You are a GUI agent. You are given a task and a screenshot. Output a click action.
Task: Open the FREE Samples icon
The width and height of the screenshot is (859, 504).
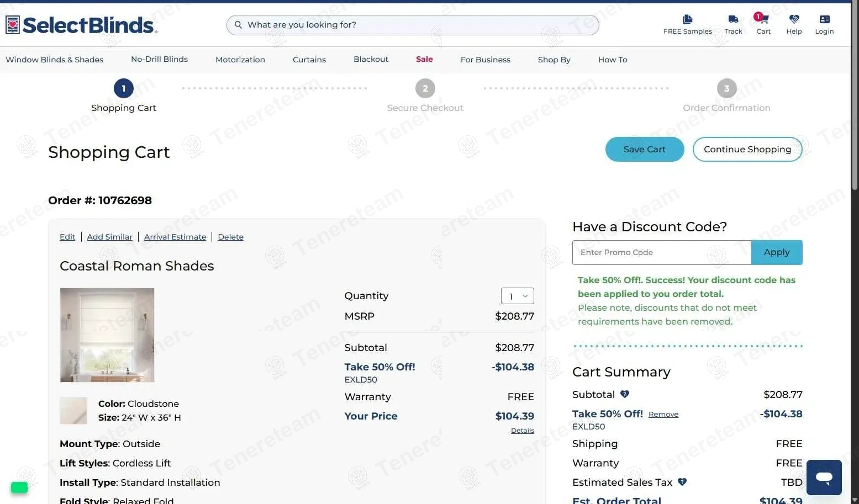(x=687, y=20)
